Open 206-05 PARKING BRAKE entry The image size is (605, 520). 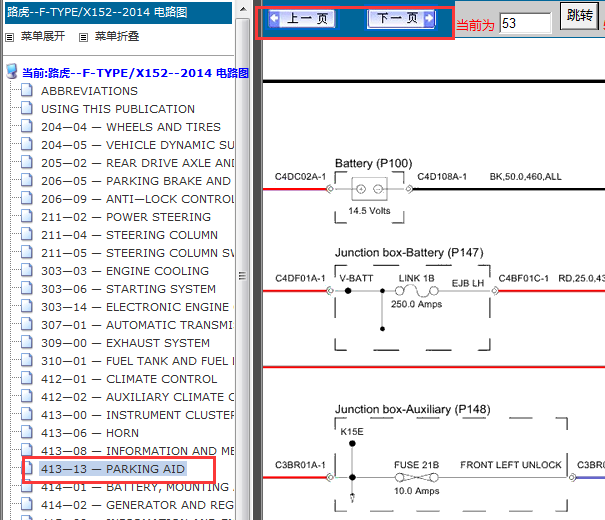[136, 181]
